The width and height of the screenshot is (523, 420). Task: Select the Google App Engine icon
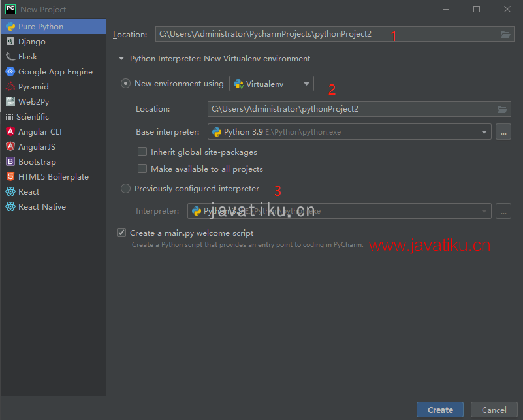(10, 71)
